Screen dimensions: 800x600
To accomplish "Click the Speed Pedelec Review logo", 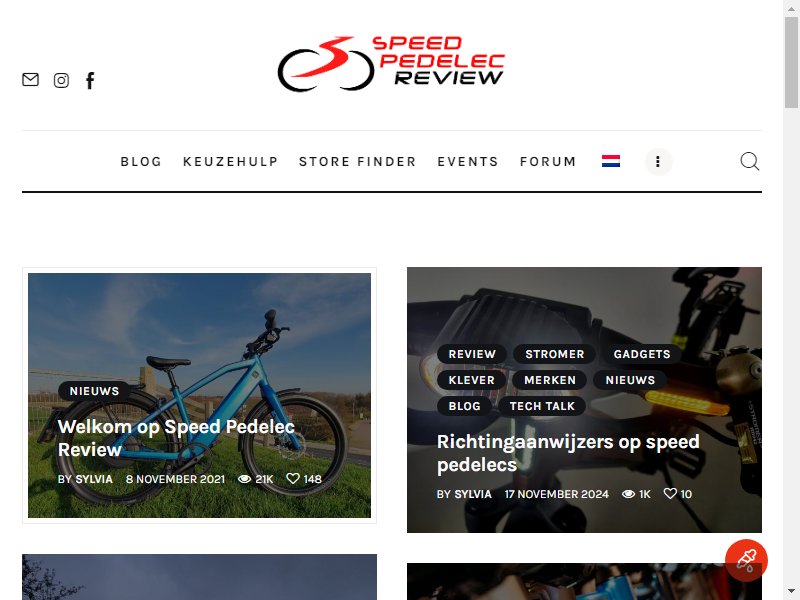I will [x=391, y=64].
